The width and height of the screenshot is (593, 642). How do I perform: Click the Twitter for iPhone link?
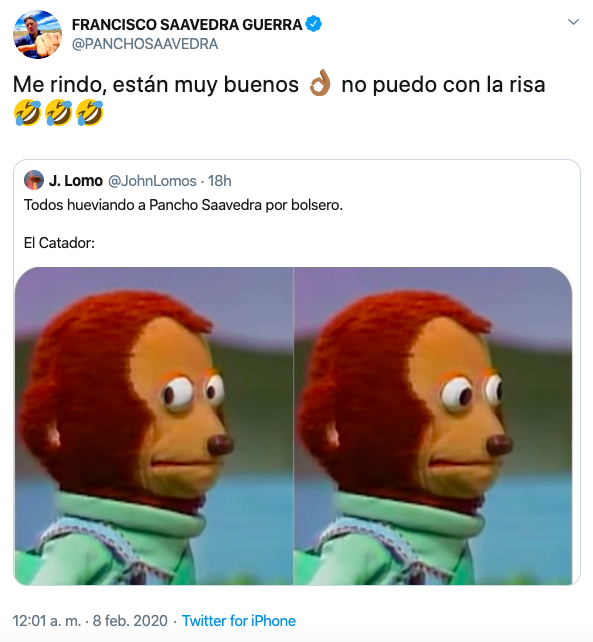pos(239,621)
